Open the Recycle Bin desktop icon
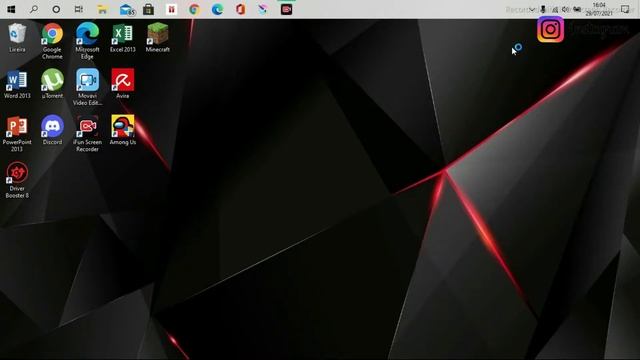This screenshot has width=640, height=360. [17, 38]
